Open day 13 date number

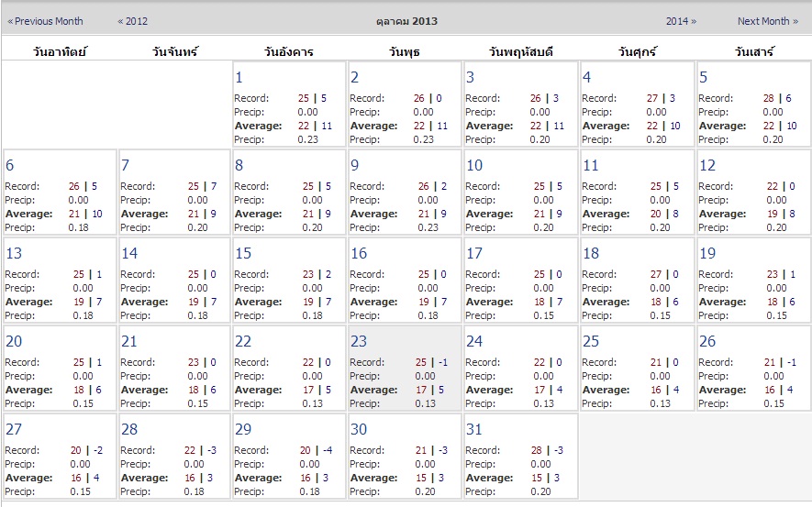tap(14, 253)
